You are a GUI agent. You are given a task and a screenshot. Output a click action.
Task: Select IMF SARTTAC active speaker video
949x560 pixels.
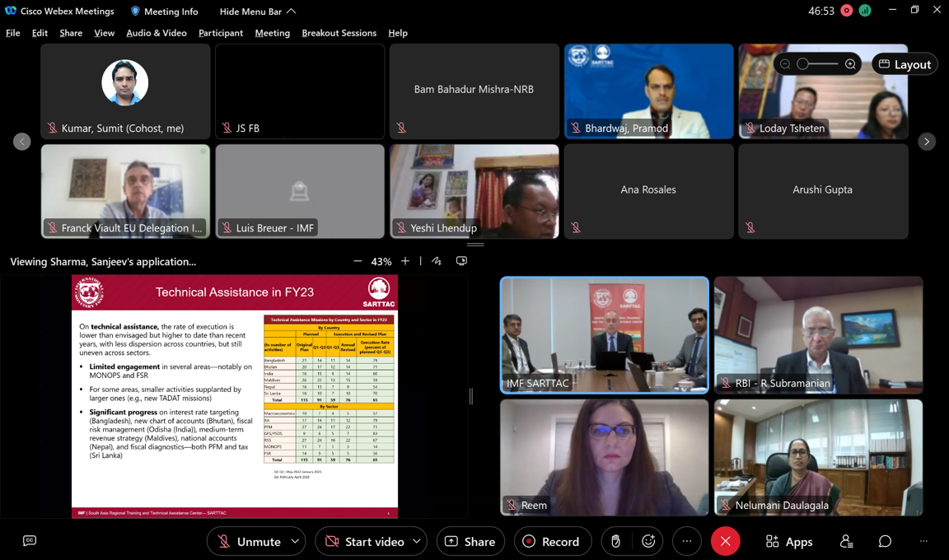coord(605,335)
